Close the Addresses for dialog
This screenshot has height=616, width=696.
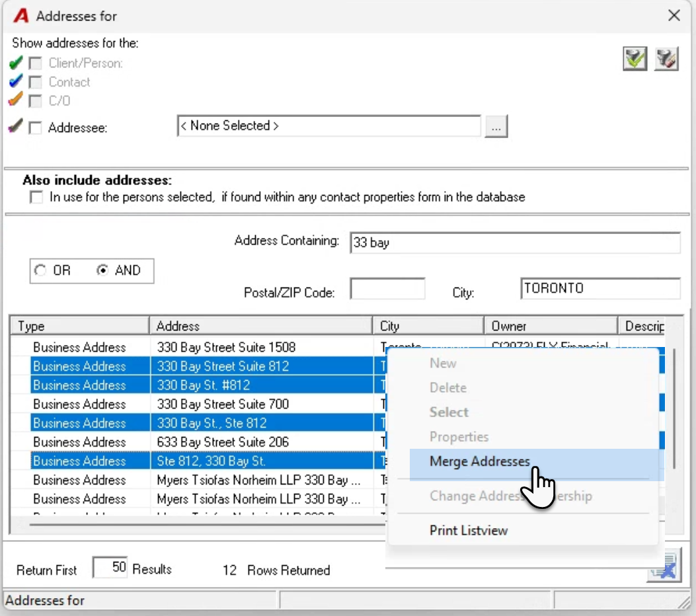674,16
